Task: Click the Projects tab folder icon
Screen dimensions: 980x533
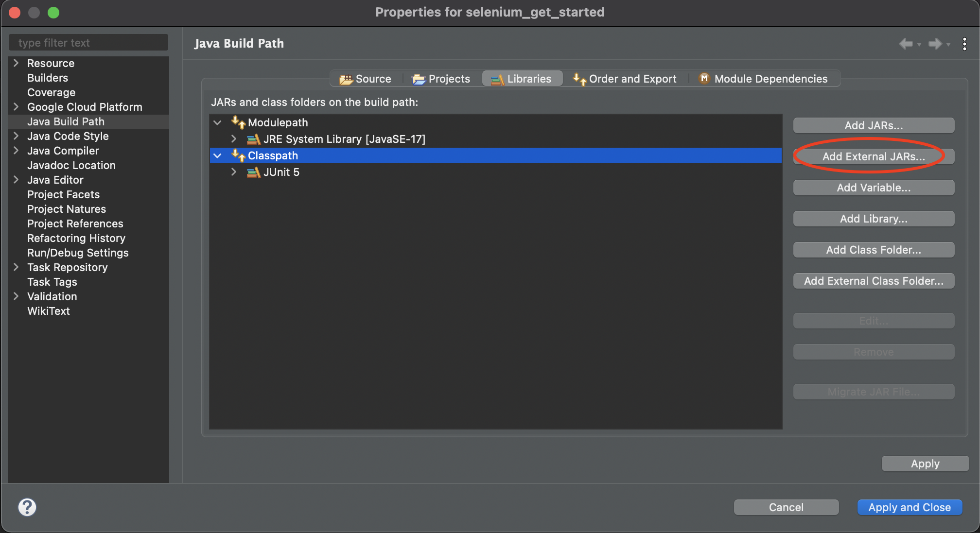Action: coord(419,79)
